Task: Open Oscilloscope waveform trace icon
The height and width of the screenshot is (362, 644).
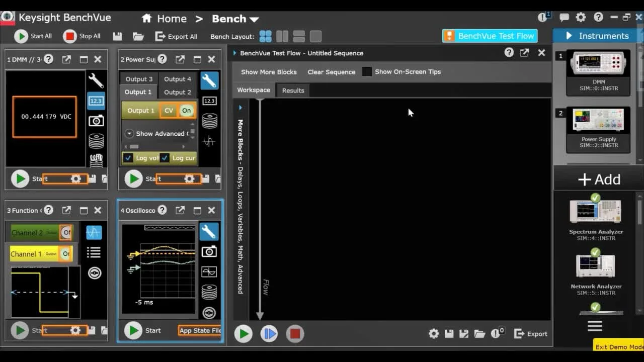Action: (x=209, y=272)
